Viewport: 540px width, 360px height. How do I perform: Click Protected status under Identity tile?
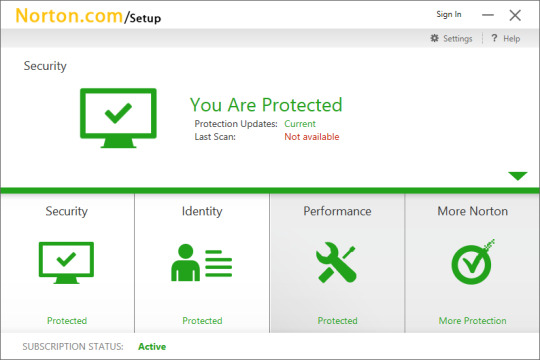pos(202,321)
